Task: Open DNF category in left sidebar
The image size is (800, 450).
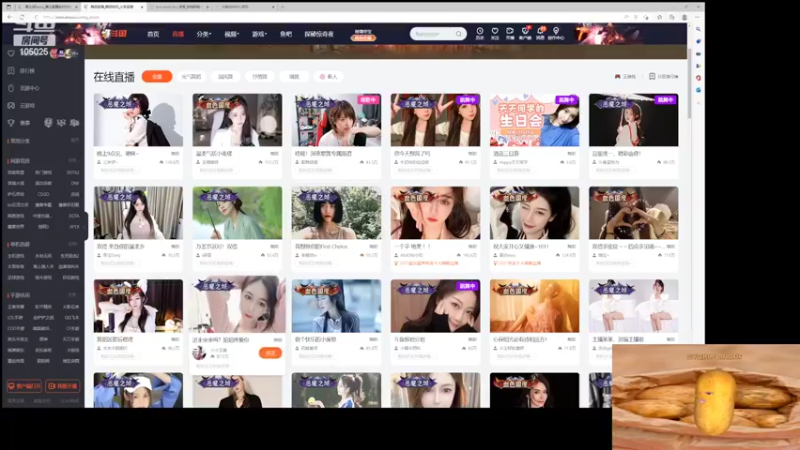Action: tap(74, 183)
